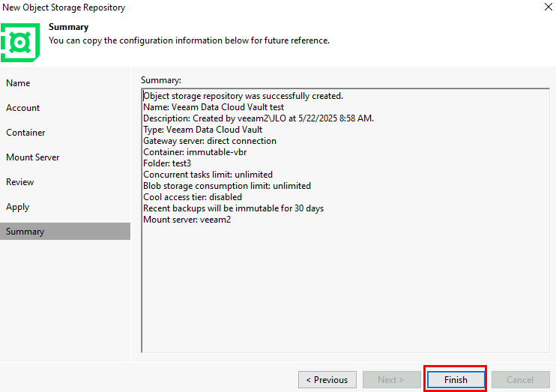
Task: Click the Container: immutable-vbr line
Action: [x=195, y=152]
